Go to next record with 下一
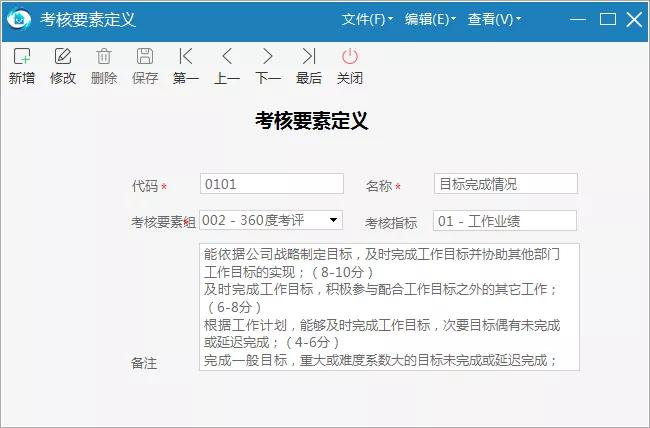The width and height of the screenshot is (650, 428). point(268,56)
